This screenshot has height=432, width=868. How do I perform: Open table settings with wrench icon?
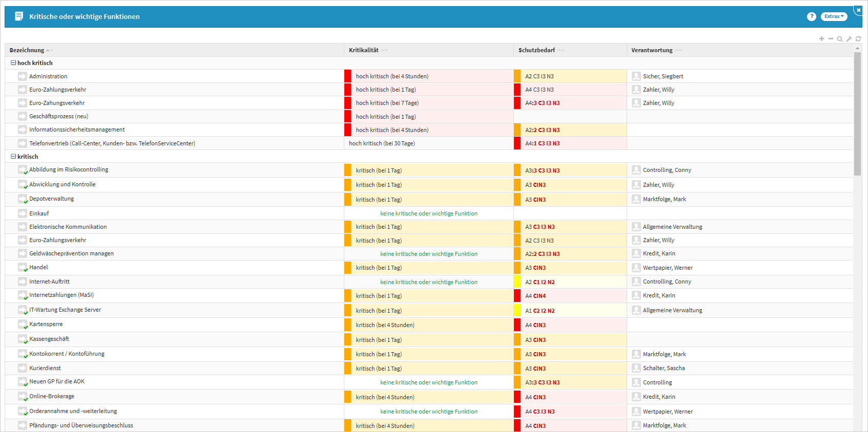(849, 39)
